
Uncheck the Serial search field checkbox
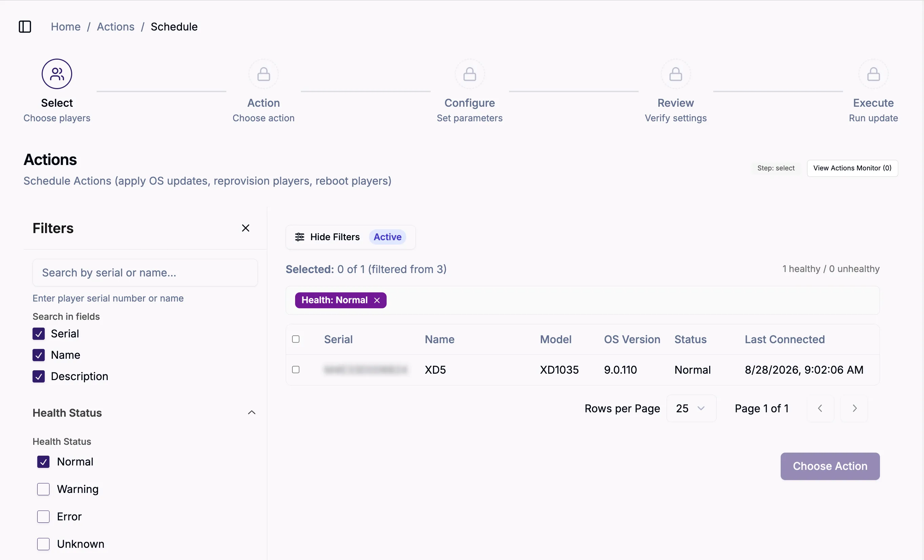tap(39, 334)
